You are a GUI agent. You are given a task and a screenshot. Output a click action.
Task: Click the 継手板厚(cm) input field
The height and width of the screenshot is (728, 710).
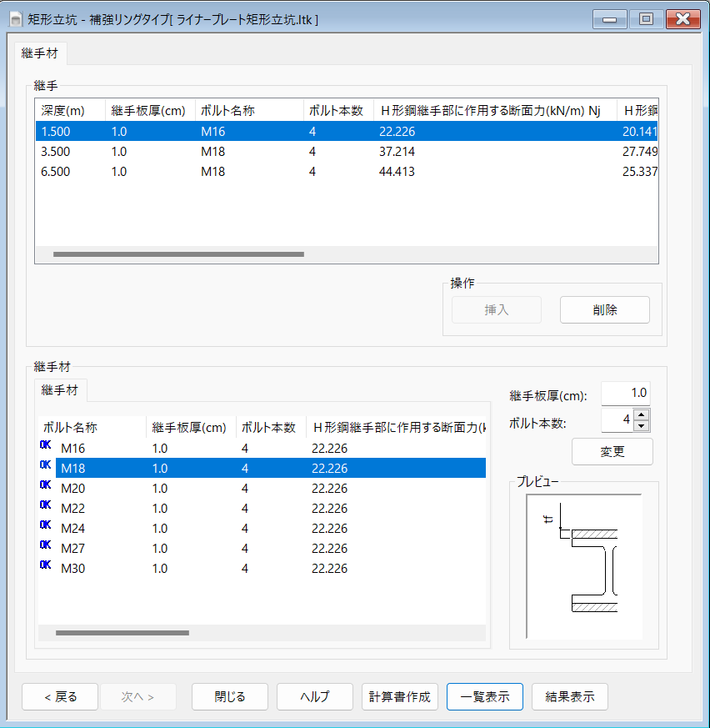coord(625,394)
